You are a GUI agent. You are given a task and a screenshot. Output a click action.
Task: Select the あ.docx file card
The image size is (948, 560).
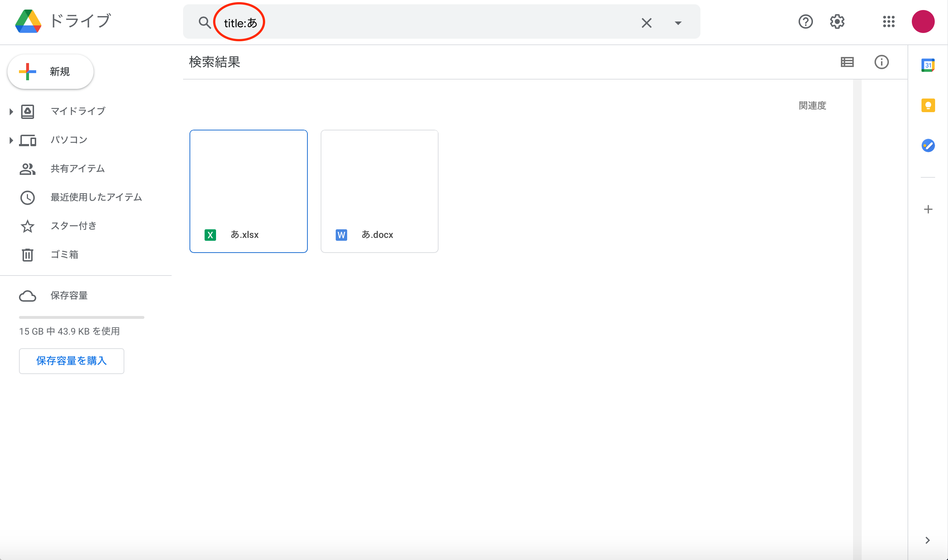[x=379, y=191]
